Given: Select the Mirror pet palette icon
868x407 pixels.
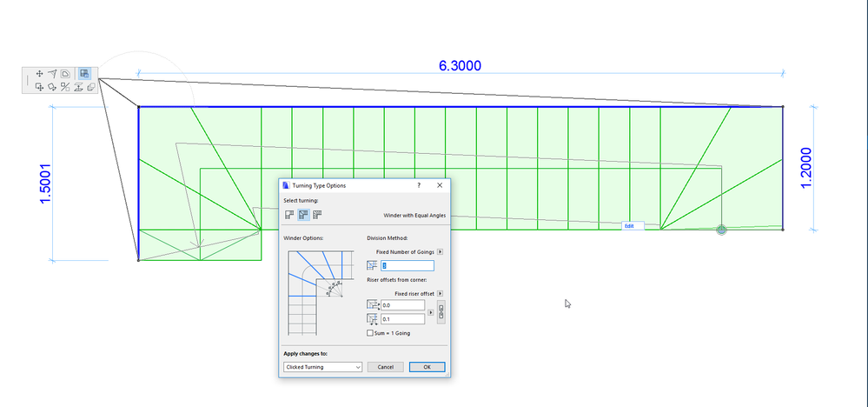Looking at the screenshot, I should point(65,86).
